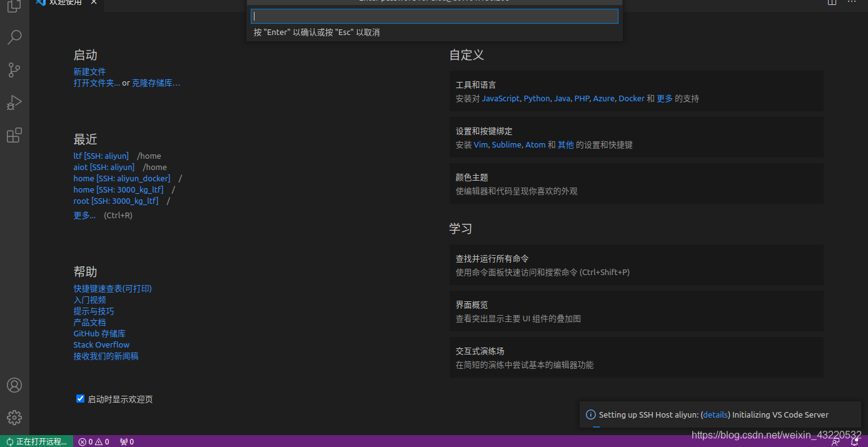This screenshot has width=868, height=447.
Task: Click Atom keybinding link
Action: (535, 145)
